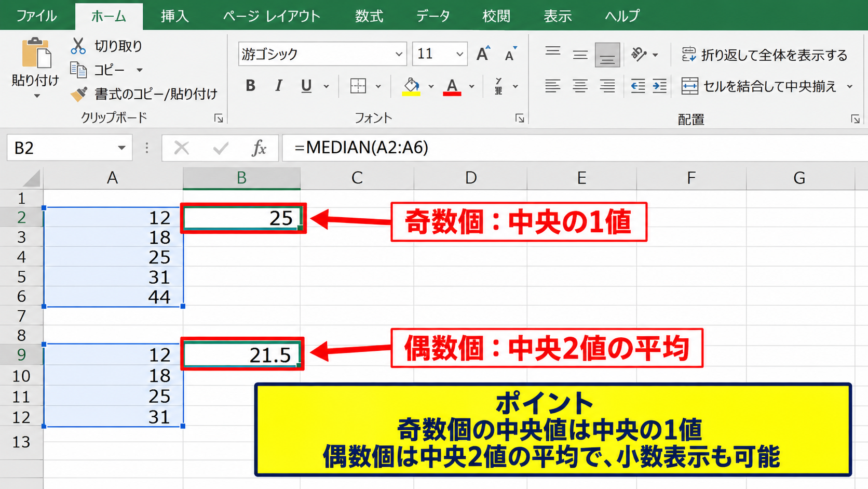868x489 pixels.
Task: Open the font name 游ゴシック dropdown
Action: click(399, 54)
